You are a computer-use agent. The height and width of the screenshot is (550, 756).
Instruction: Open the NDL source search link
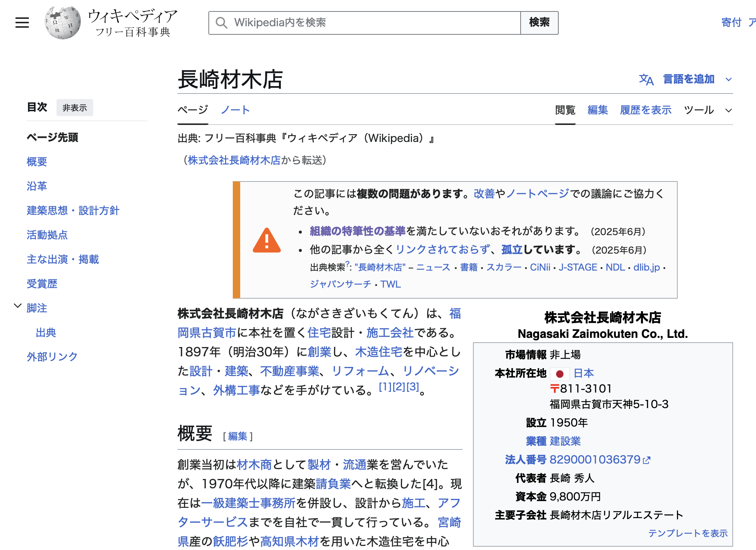tap(615, 268)
